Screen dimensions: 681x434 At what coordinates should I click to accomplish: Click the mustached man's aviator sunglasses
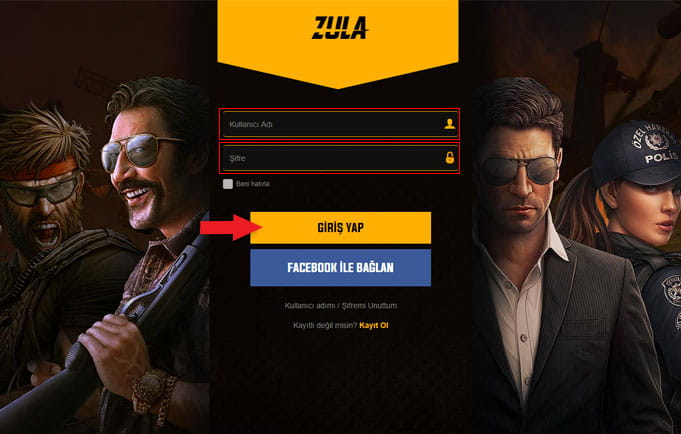tap(139, 152)
